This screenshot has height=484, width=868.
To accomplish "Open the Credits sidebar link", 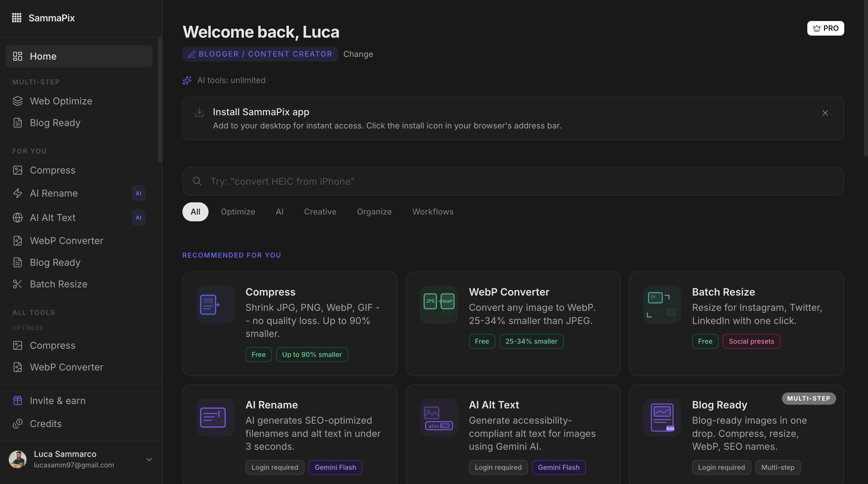I will tap(79, 424).
